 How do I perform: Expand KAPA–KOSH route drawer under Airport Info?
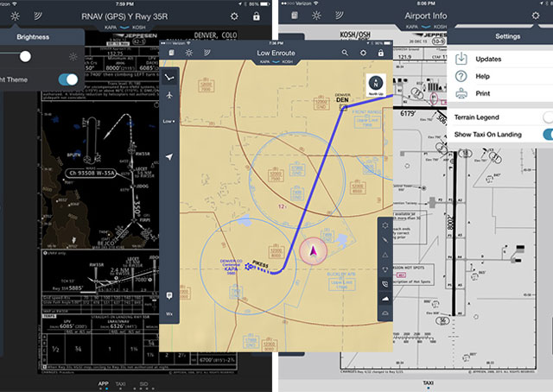tap(426, 27)
